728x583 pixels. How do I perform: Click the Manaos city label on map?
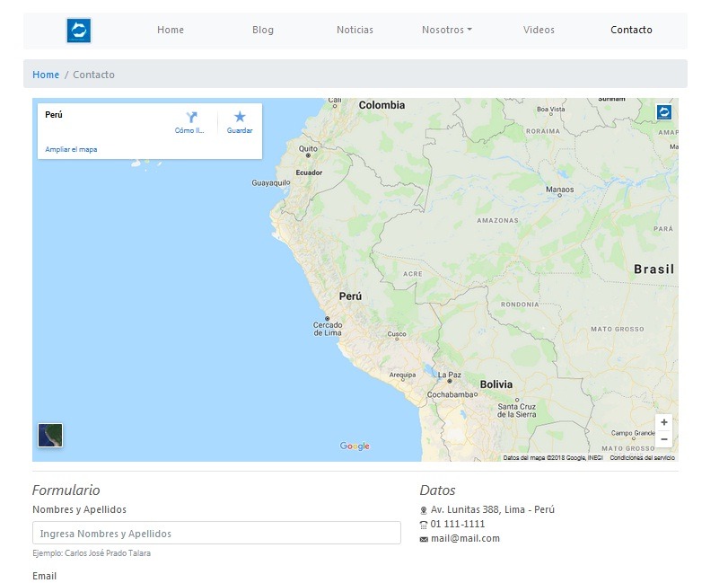pos(560,190)
